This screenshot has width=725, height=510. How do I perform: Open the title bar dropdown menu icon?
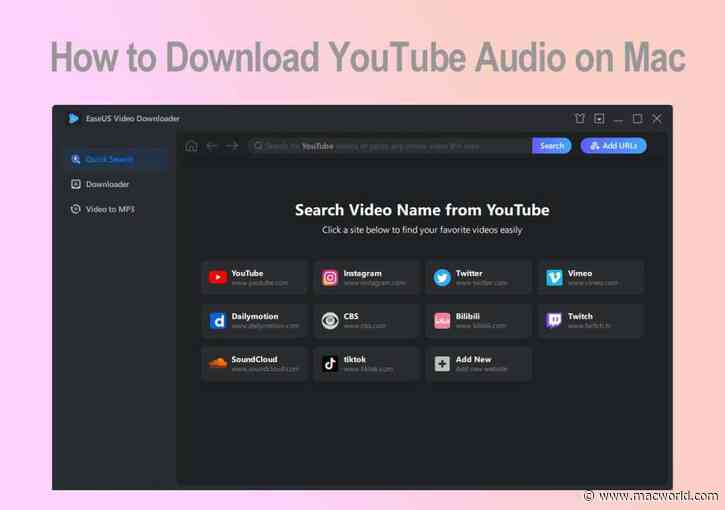599,119
